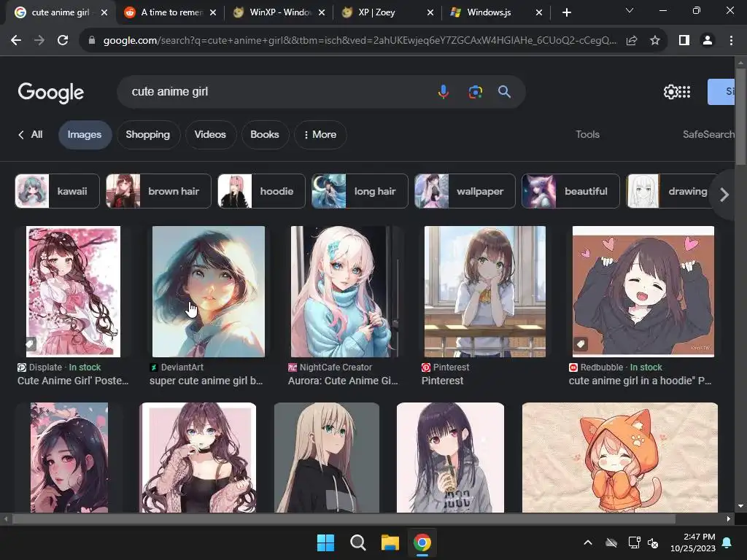Image resolution: width=747 pixels, height=560 pixels.
Task: Open the Displate cherry blossom poster image
Action: point(74,292)
